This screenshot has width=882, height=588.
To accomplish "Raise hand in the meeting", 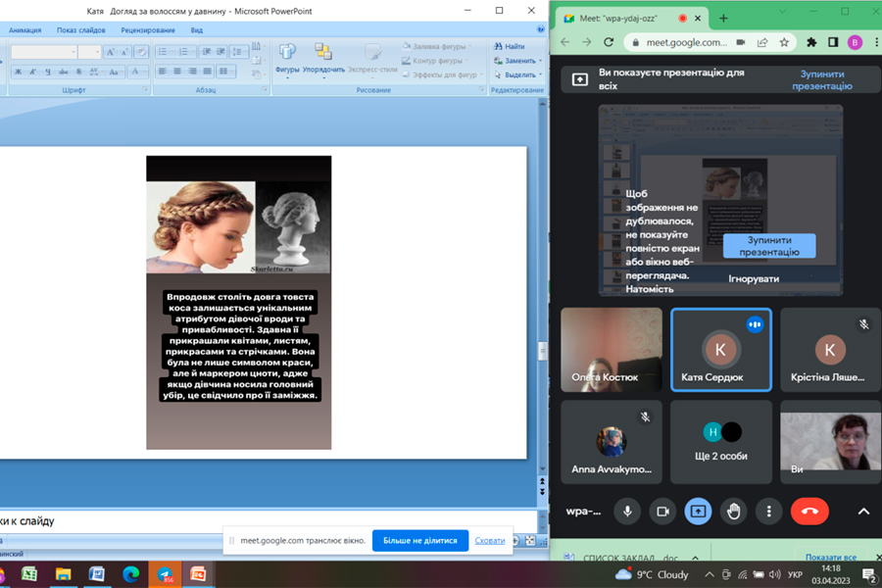I will (733, 511).
